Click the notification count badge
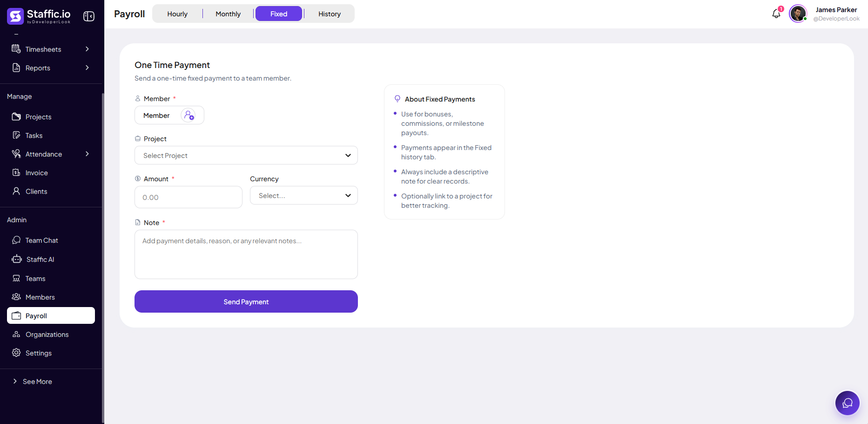 coord(781,9)
